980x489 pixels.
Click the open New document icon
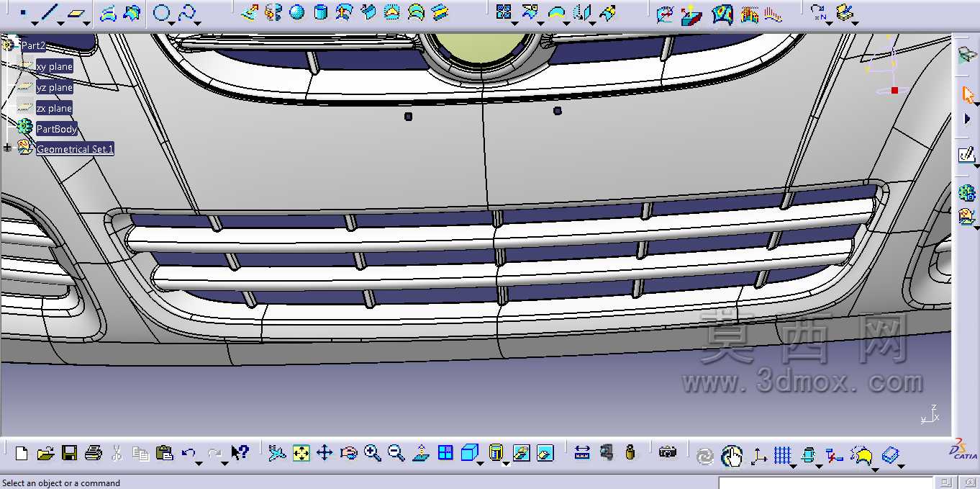(22, 453)
